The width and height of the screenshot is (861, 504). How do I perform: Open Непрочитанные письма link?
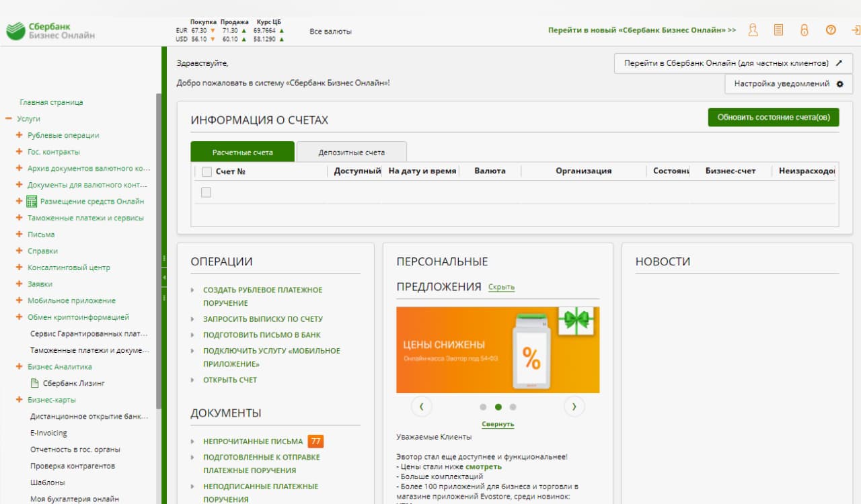(x=253, y=442)
